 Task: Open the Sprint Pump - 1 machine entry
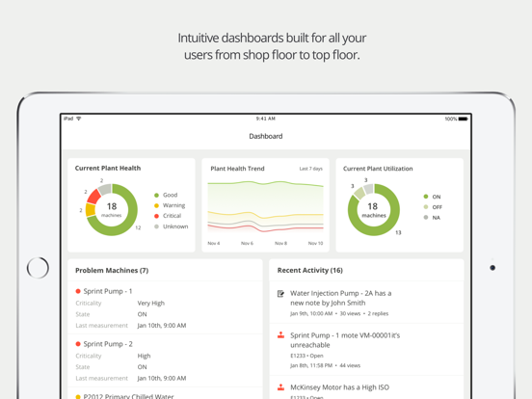coord(165,307)
